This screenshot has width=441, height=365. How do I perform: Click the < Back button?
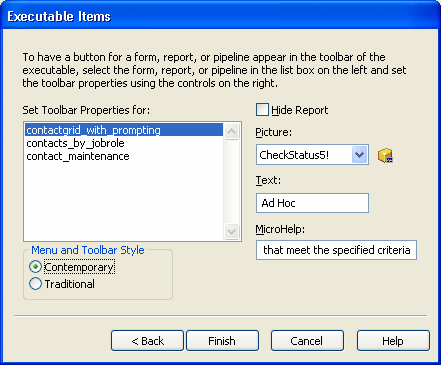point(147,341)
